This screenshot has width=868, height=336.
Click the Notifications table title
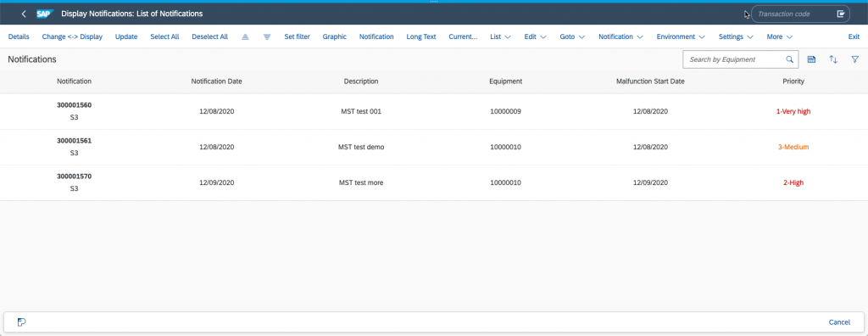click(32, 59)
